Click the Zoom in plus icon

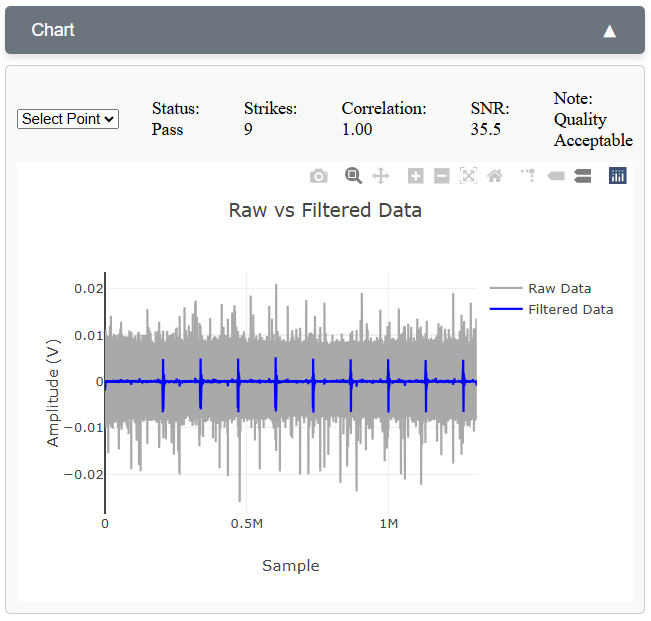(416, 176)
